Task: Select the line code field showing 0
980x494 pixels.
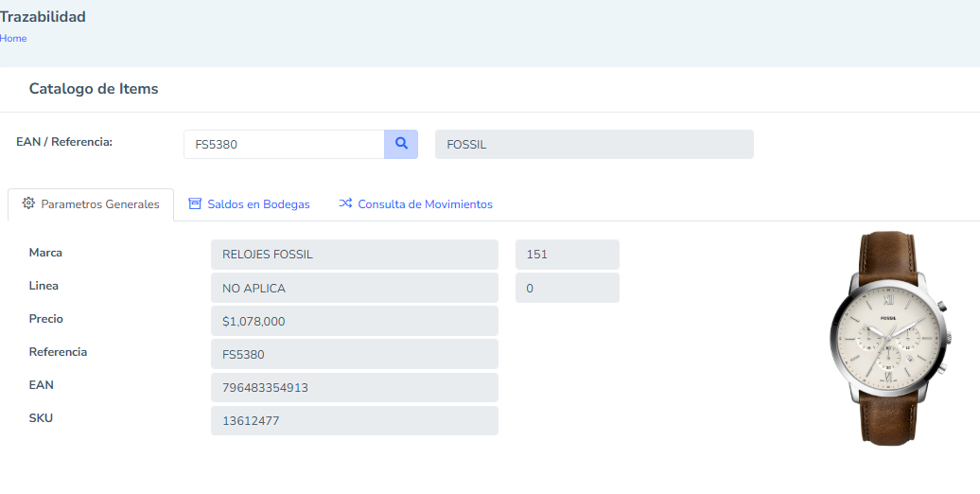Action: coord(567,288)
